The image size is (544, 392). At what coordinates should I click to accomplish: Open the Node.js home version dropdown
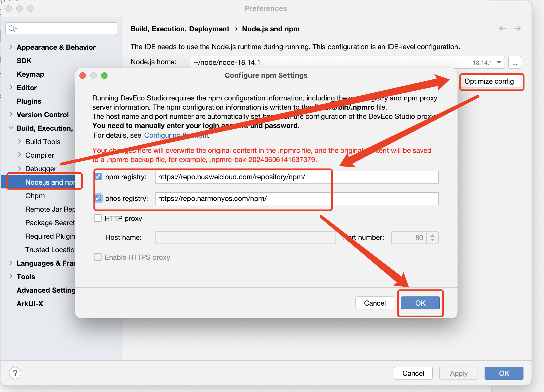coord(499,62)
